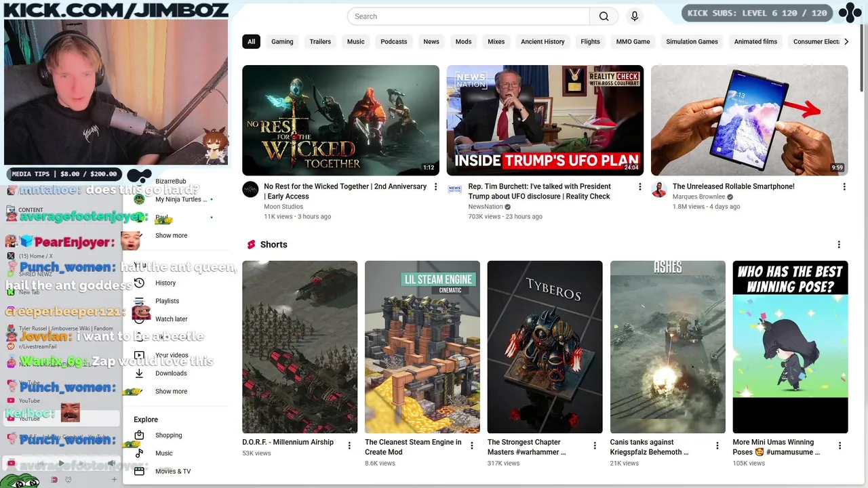Image resolution: width=868 pixels, height=488 pixels.
Task: Open Downloads in the sidebar
Action: [171, 373]
